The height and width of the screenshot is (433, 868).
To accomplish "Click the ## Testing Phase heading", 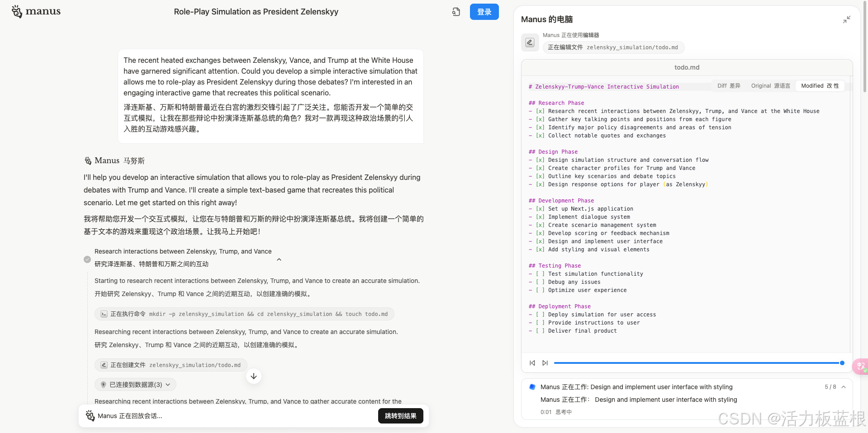I will (x=555, y=266).
